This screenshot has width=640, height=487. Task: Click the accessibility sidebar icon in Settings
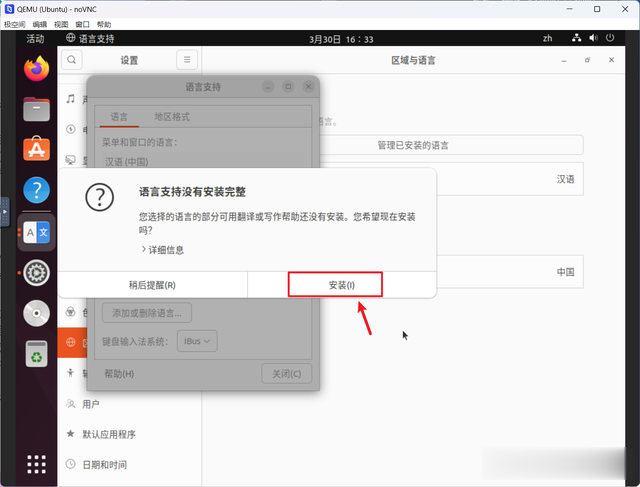pos(71,372)
